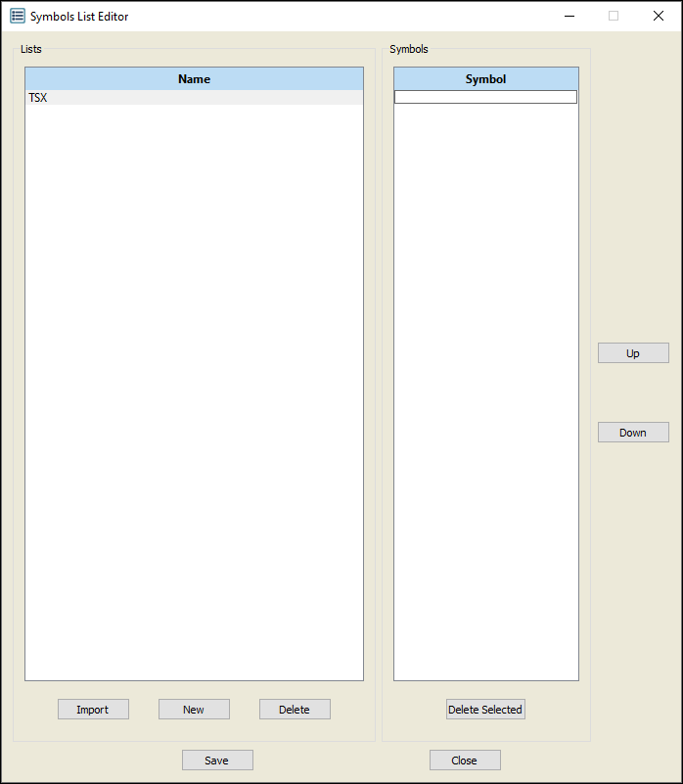
Task: Close the window using the title bar X
Action: [659, 16]
